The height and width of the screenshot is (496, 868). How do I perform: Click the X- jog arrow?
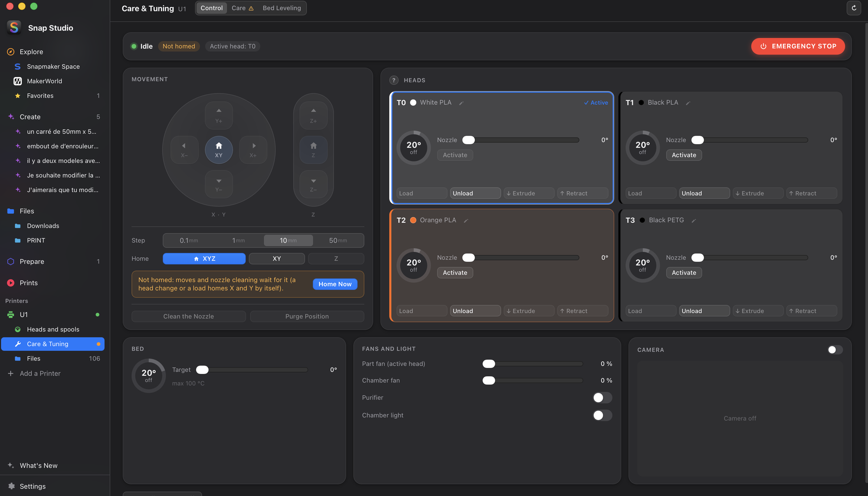pyautogui.click(x=184, y=150)
